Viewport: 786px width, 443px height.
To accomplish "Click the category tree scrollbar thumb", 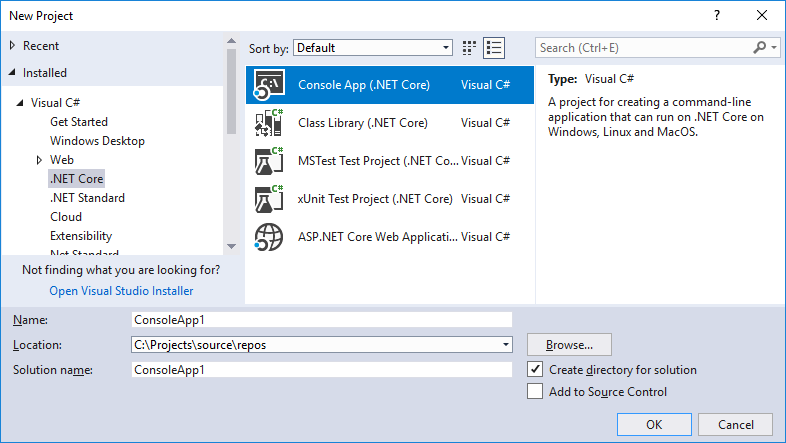I will point(231,91).
